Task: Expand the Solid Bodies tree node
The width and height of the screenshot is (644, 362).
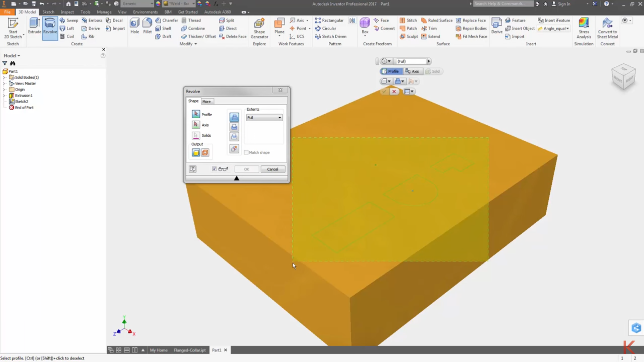Action: click(x=4, y=77)
